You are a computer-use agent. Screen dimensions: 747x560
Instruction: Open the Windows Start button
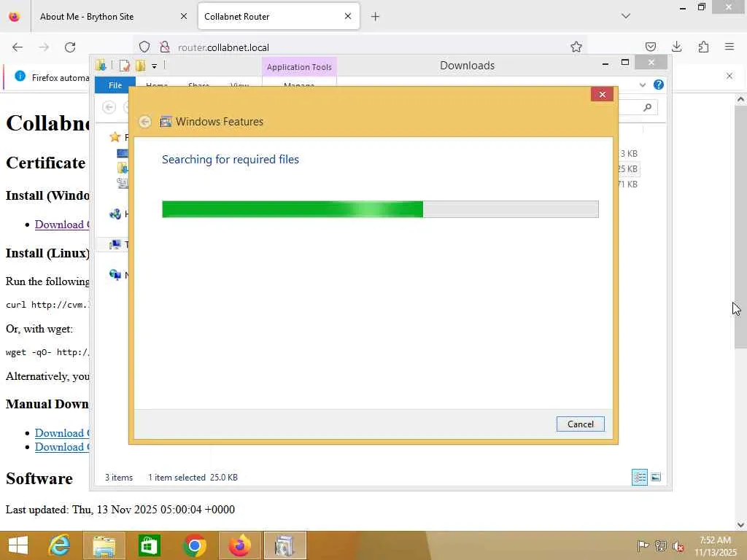click(x=18, y=545)
